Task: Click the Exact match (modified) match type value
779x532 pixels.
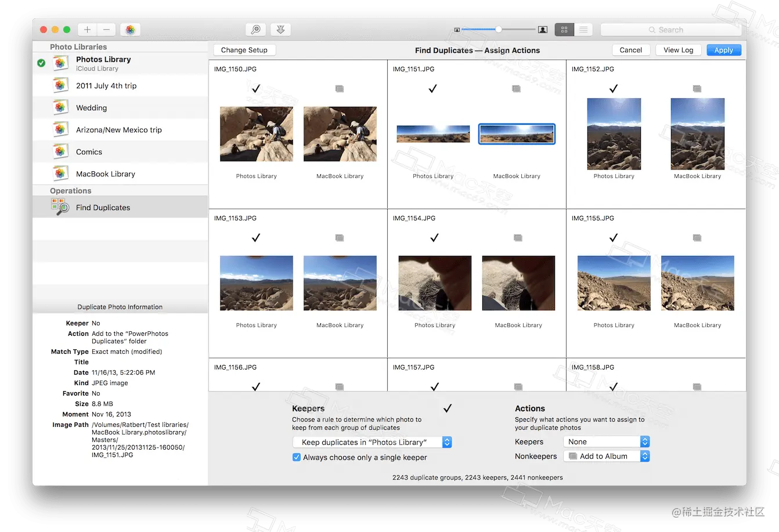Action: click(x=127, y=352)
